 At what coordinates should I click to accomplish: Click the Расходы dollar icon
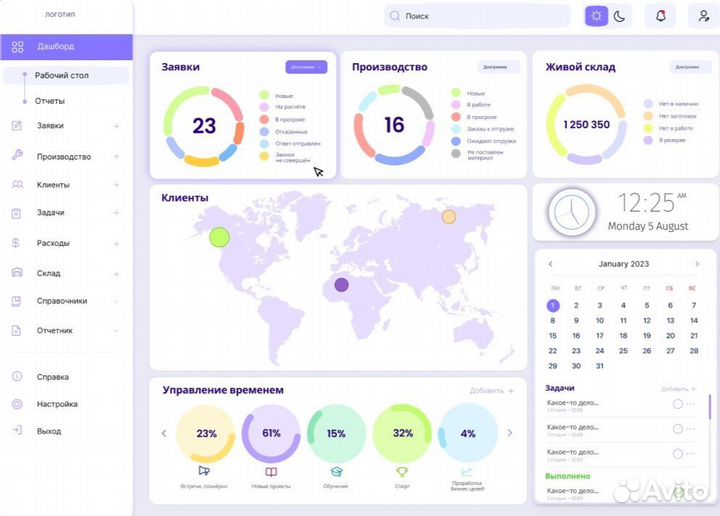(17, 243)
